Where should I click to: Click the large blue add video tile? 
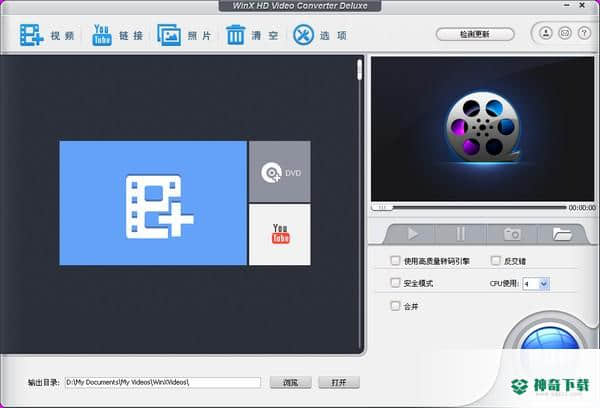pos(153,203)
